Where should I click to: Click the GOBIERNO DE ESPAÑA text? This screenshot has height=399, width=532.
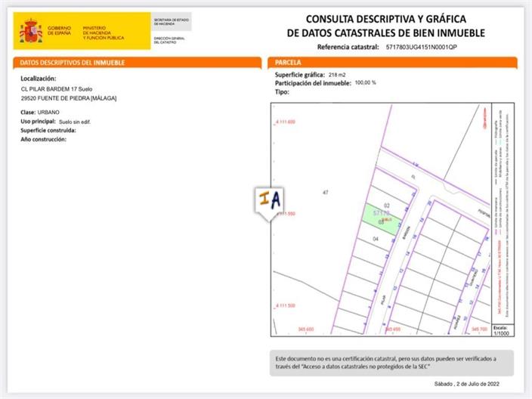pos(60,30)
